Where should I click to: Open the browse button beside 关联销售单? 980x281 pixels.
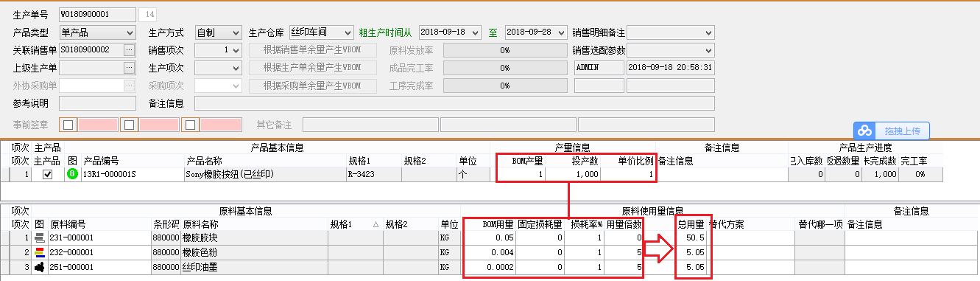click(x=130, y=50)
